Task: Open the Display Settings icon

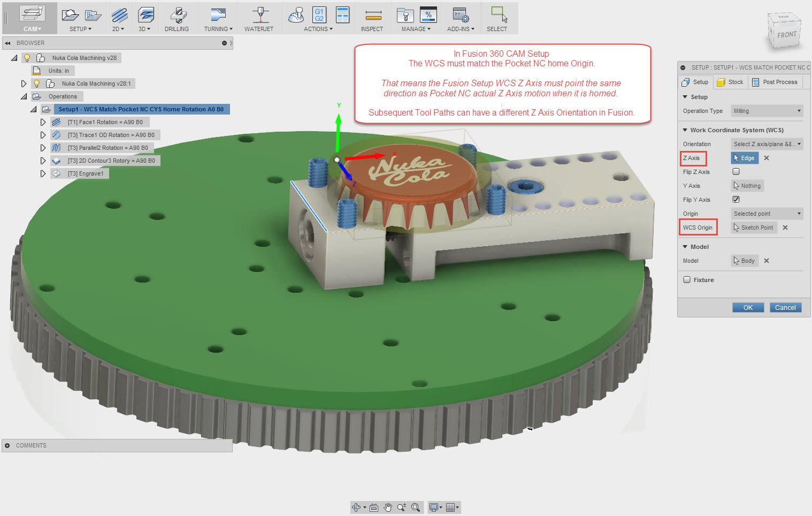Action: coord(434,507)
